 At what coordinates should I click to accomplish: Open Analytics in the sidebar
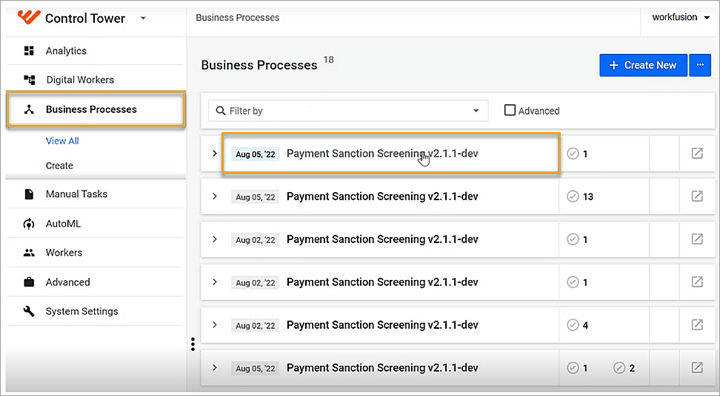(66, 51)
